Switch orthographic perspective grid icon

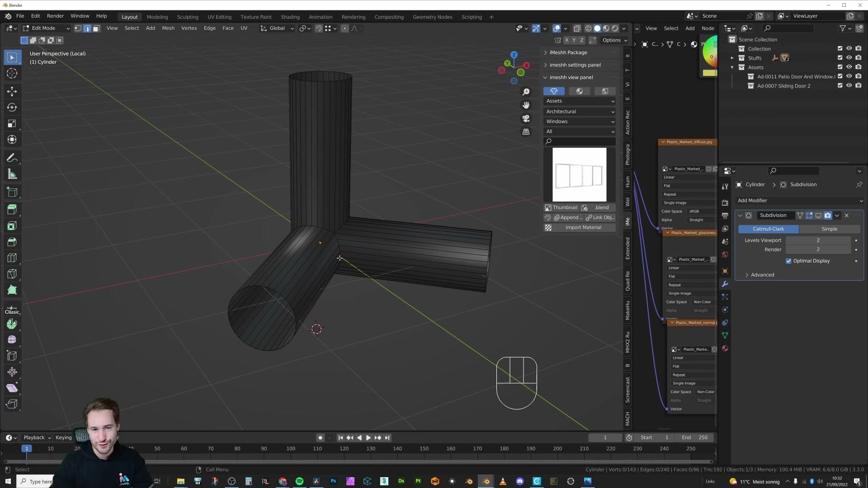tap(526, 132)
